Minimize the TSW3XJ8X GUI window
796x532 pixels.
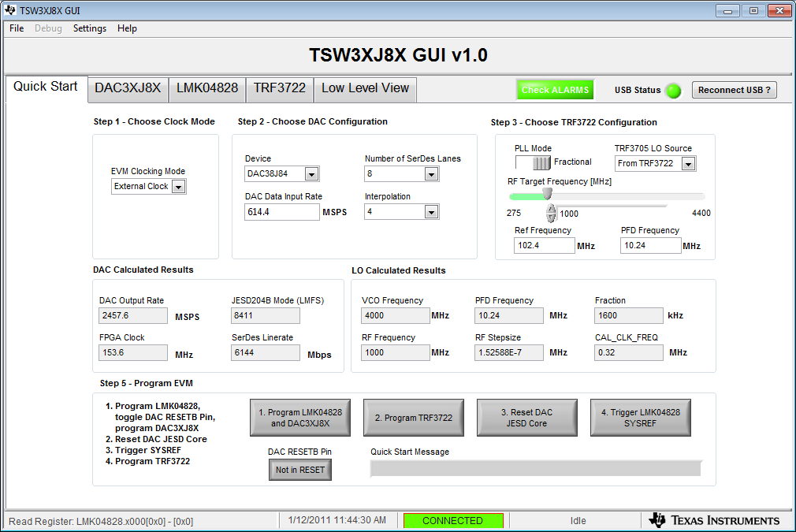tap(727, 11)
